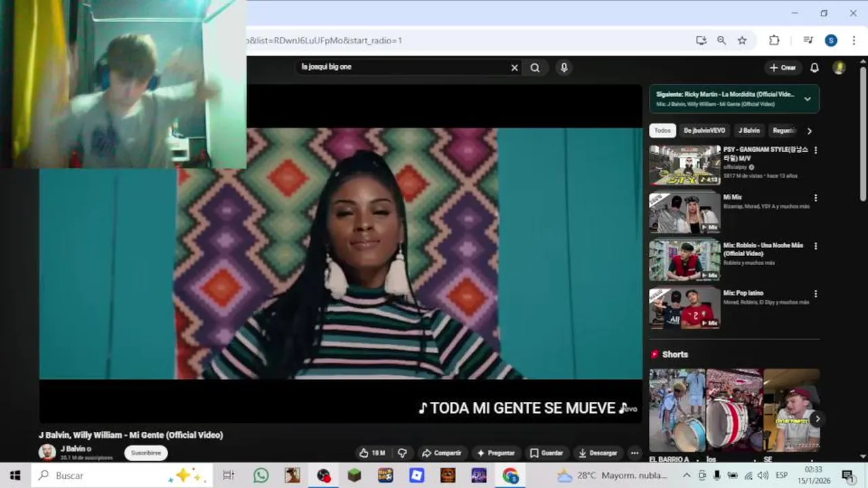Screen dimensions: 868x488
Task: Open the first Short EL BARRIO A
Action: tap(677, 410)
